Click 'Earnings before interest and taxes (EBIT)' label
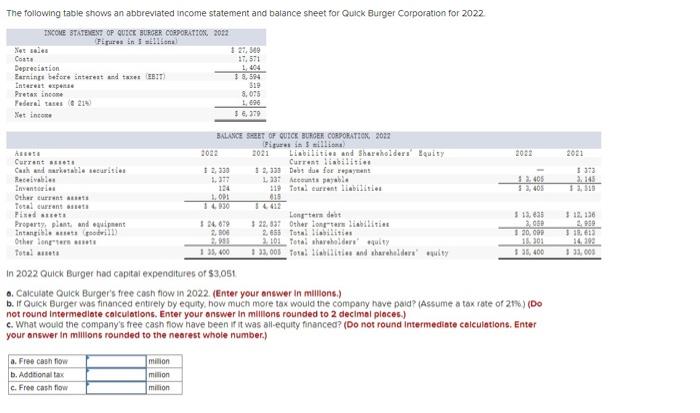The height and width of the screenshot is (413, 700). coord(90,77)
